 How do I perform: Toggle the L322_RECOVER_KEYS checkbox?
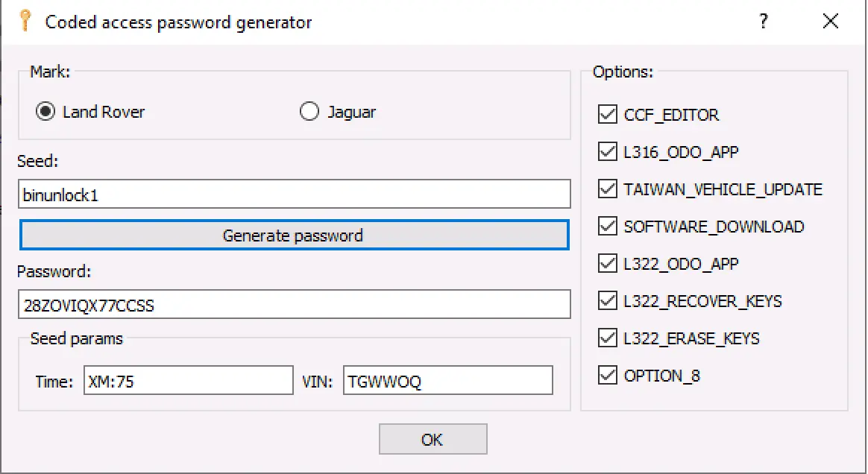tap(607, 301)
